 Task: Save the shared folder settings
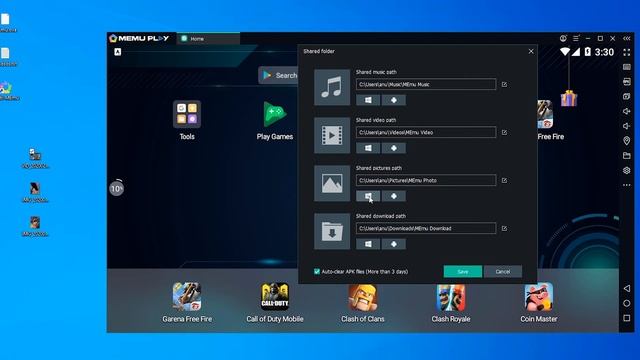coord(462,271)
